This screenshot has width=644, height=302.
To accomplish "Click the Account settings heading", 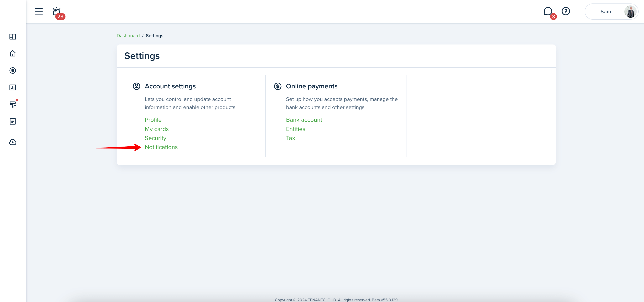I will [170, 86].
